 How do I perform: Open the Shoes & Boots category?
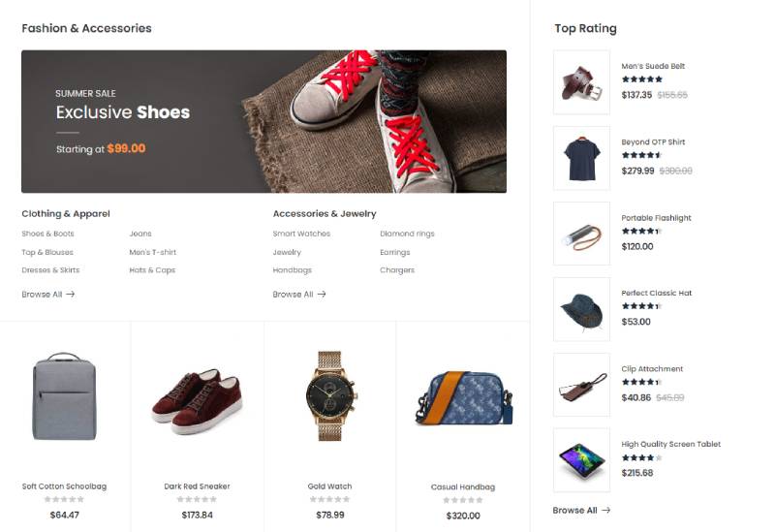tap(47, 234)
